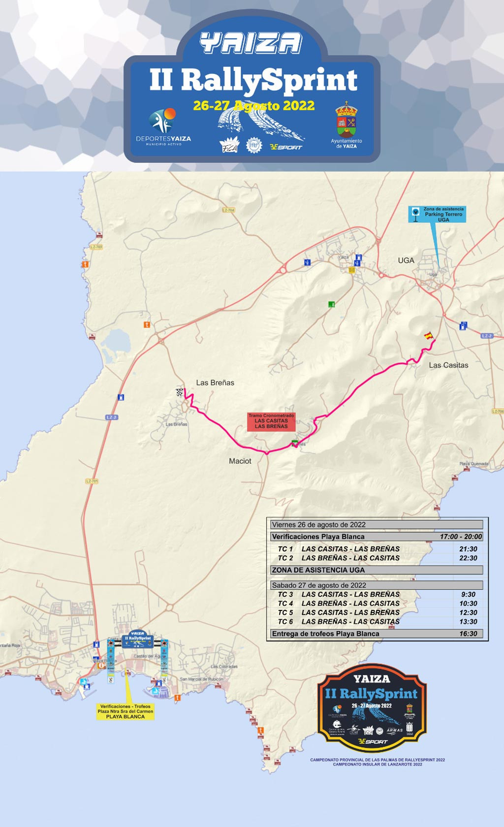
Task: Click the TC 3 schedule row
Action: click(377, 594)
